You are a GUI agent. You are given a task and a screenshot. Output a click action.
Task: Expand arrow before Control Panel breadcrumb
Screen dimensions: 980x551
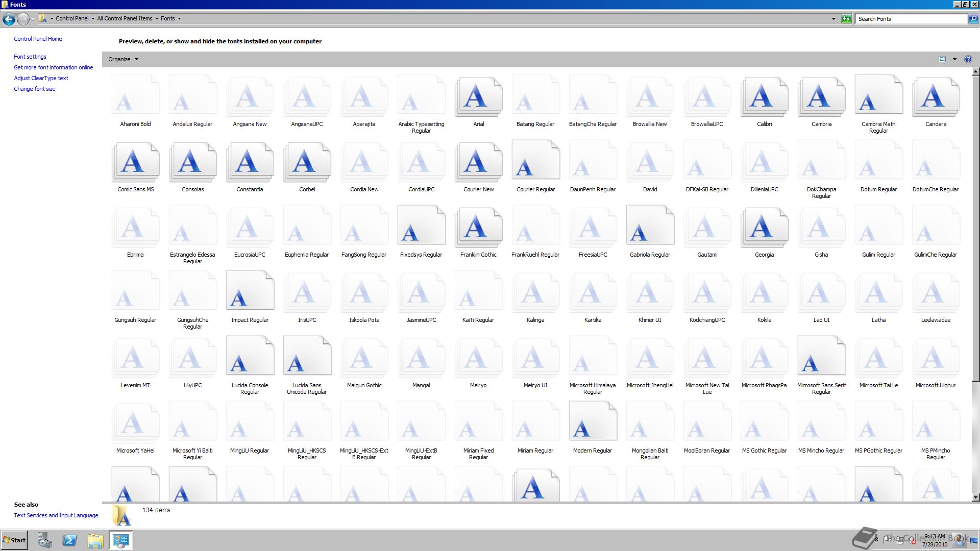(52, 18)
